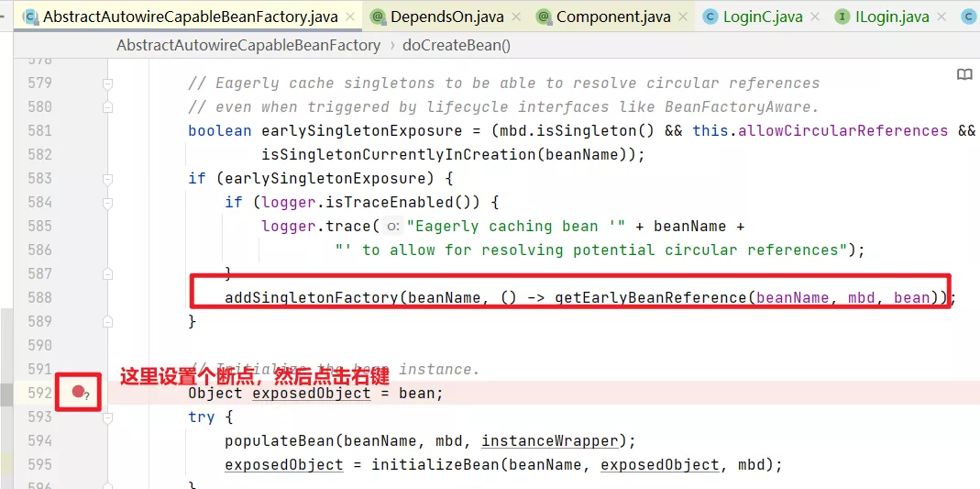Toggle Reader Mode book icon
Screen dimensions: 980x489
click(x=964, y=75)
